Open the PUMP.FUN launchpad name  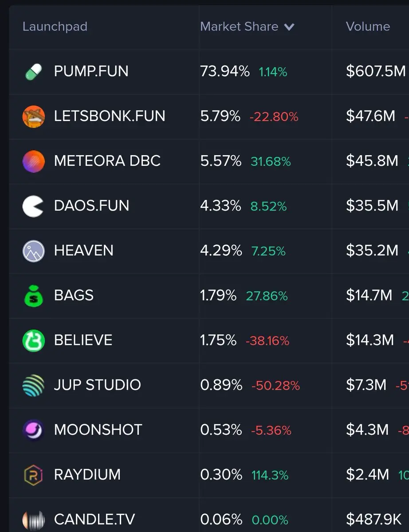pyautogui.click(x=91, y=71)
